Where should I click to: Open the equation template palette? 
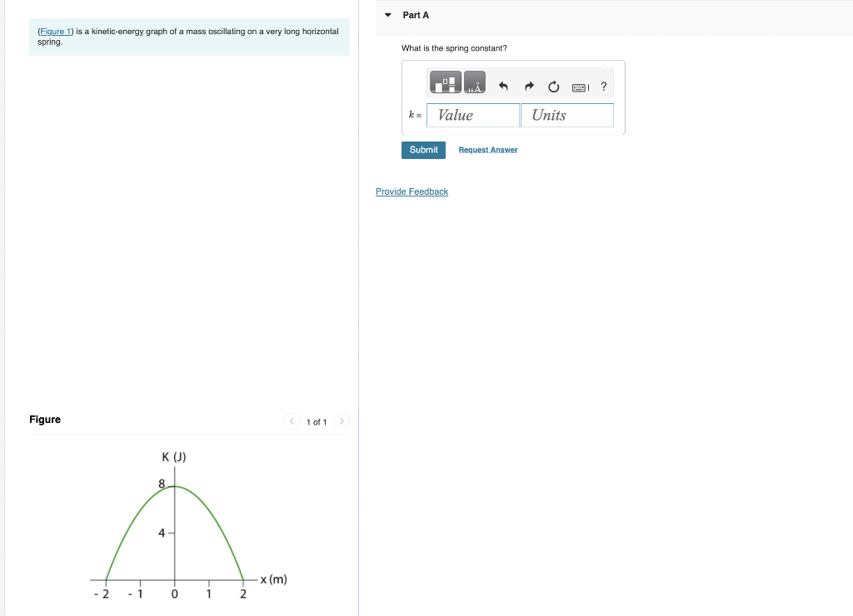click(446, 82)
